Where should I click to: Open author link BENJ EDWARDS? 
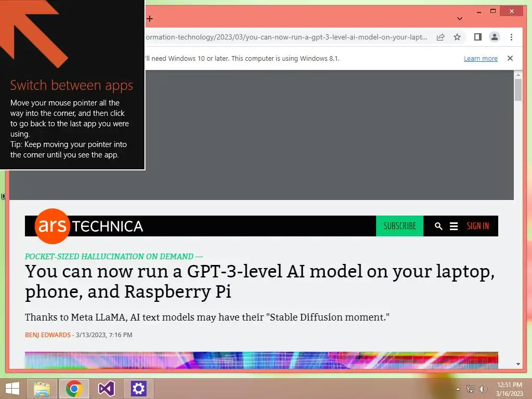48,335
